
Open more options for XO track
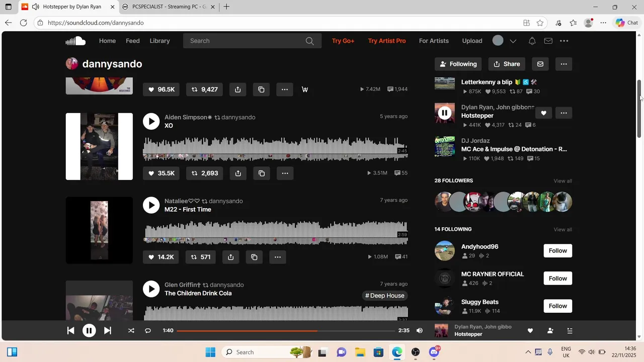285,173
